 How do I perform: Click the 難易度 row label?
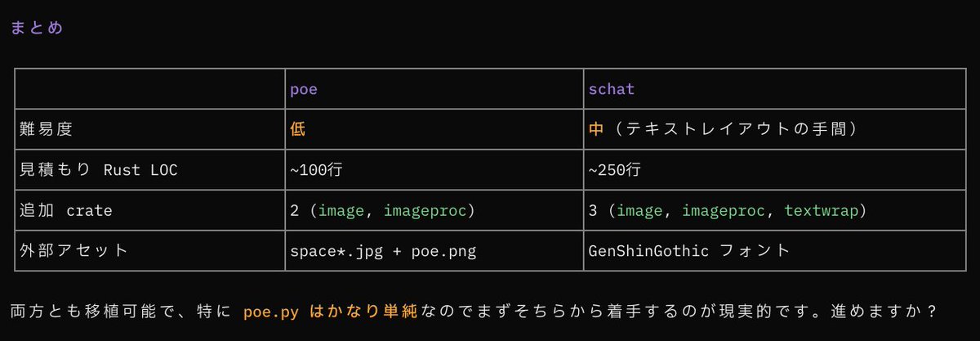[x=51, y=129]
